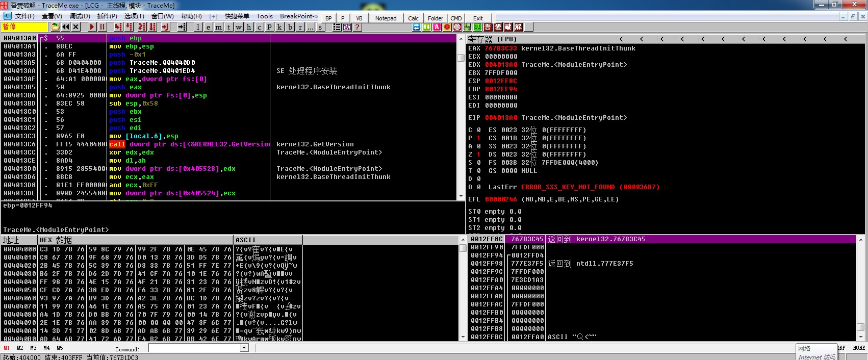The image size is (868, 360).
Task: Pause execution with the red pause icon
Action: click(x=103, y=27)
